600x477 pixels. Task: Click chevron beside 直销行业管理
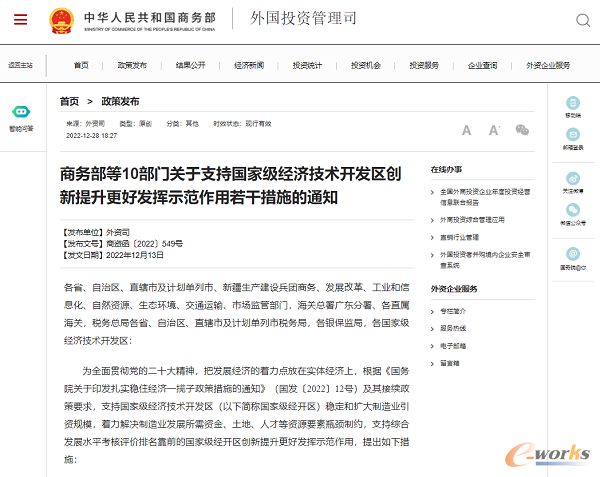click(x=432, y=238)
